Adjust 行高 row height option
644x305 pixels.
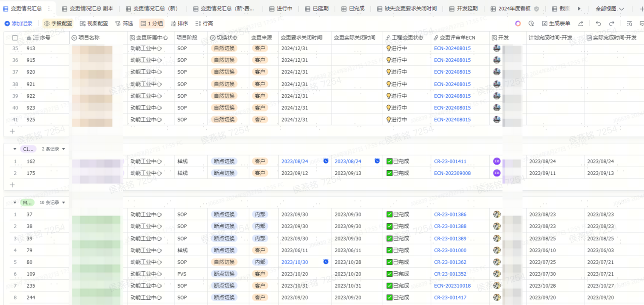pyautogui.click(x=204, y=24)
